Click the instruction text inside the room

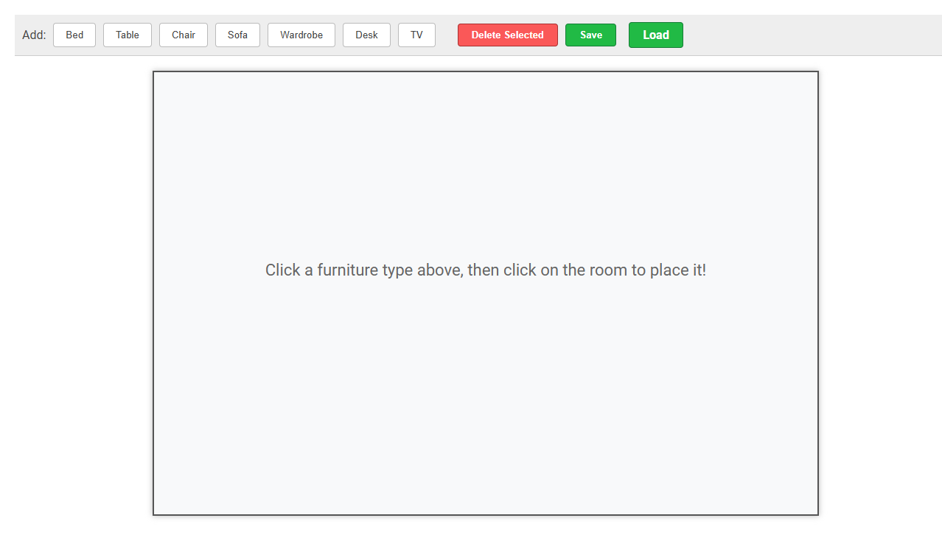(485, 270)
